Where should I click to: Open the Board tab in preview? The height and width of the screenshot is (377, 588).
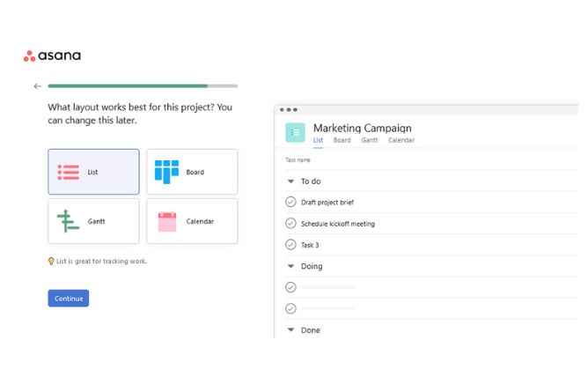[x=342, y=140]
